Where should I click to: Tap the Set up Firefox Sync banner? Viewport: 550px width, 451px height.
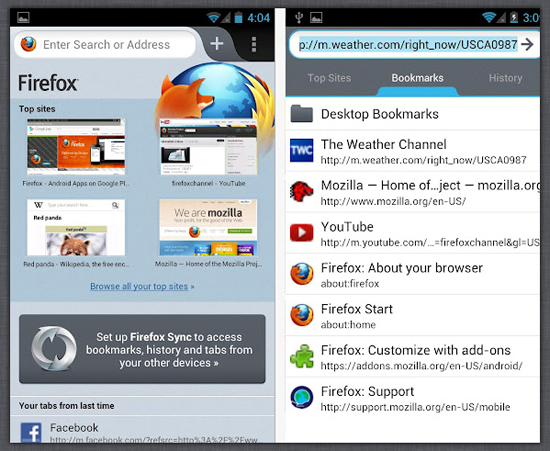(x=142, y=349)
